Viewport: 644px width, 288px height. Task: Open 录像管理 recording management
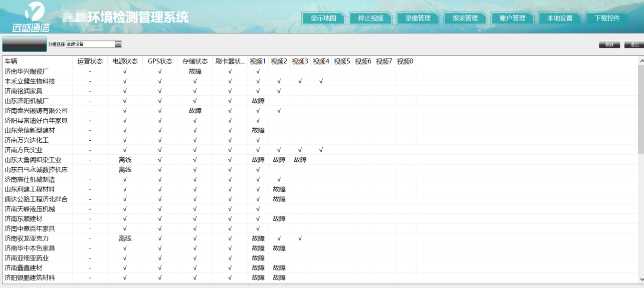click(x=417, y=18)
